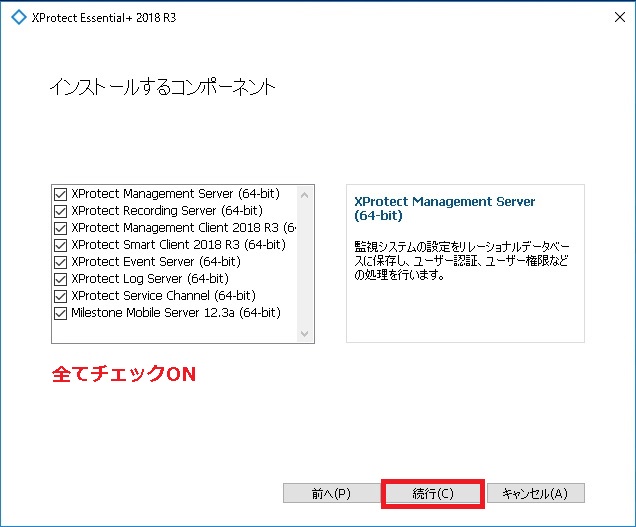Image resolution: width=636 pixels, height=527 pixels.
Task: Click the window title XProtect Essential+ 2018 R3
Action: point(104,18)
